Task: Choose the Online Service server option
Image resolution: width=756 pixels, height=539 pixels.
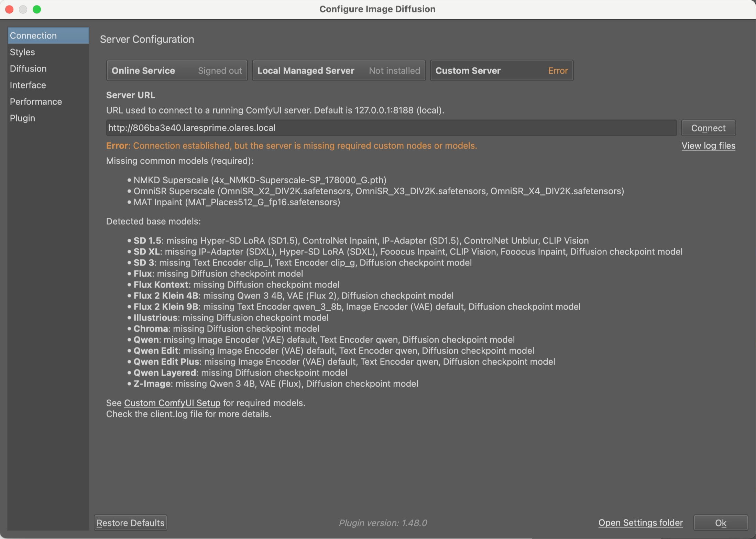Action: pyautogui.click(x=177, y=71)
